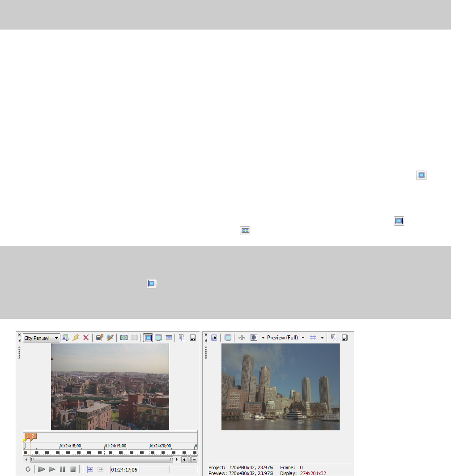This screenshot has height=476, width=451.
Task: Save Trimmer snapshot to file
Action: click(192, 338)
